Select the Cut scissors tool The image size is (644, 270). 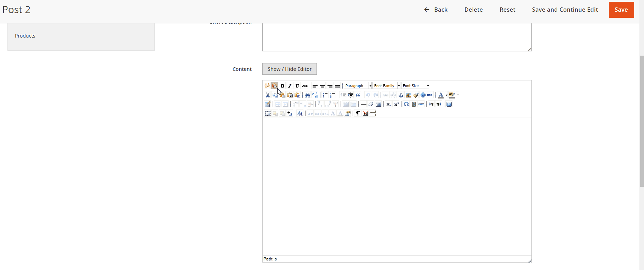[268, 95]
